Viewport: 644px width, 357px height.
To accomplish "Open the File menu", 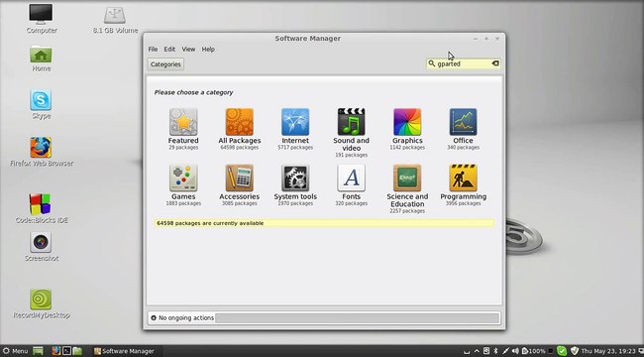I will 153,49.
